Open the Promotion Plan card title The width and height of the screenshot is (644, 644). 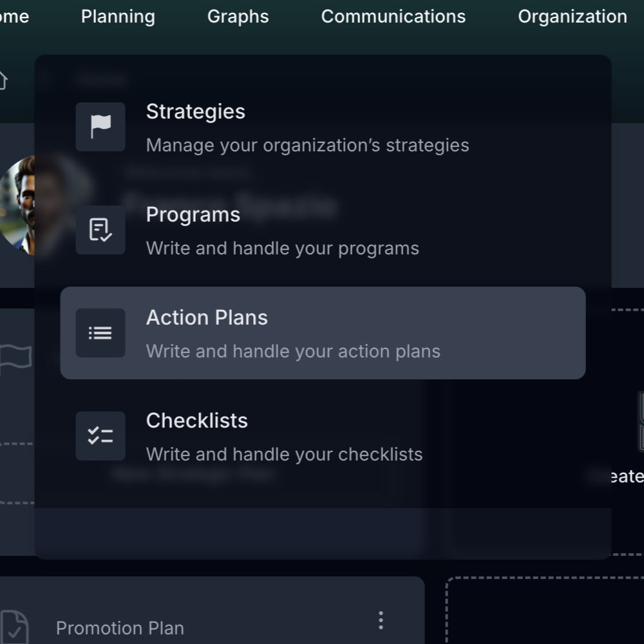[x=120, y=628]
